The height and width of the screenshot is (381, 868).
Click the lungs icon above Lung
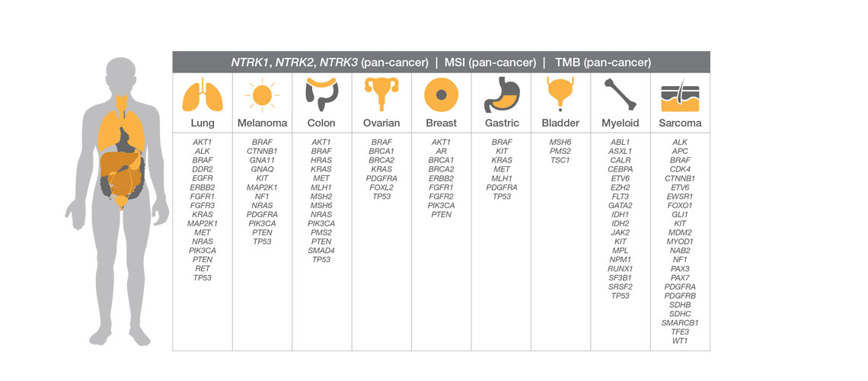point(203,95)
